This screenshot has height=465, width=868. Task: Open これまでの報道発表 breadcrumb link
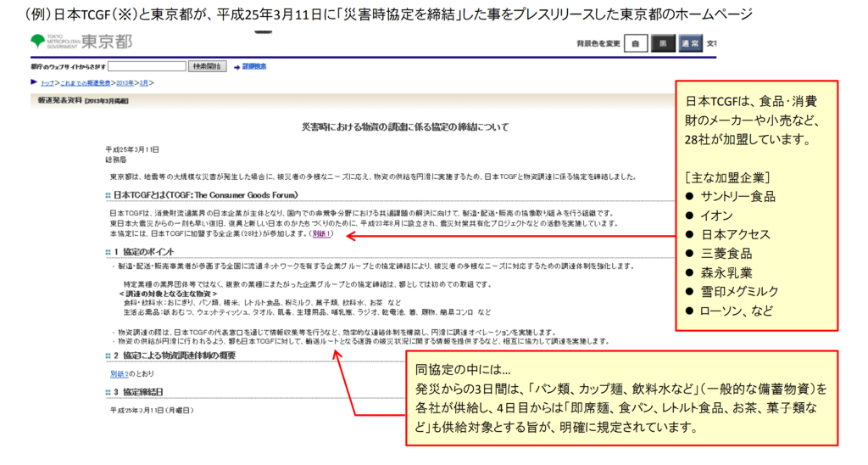click(86, 83)
